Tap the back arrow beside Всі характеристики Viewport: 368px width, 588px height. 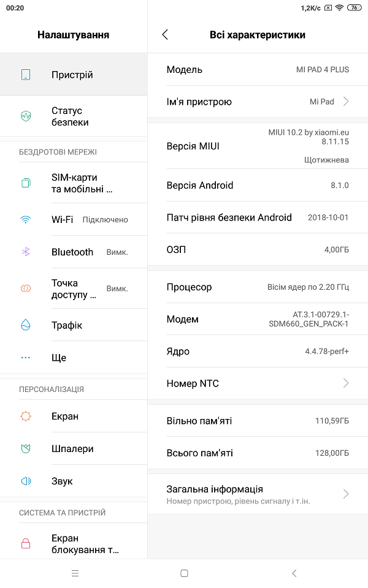(165, 34)
